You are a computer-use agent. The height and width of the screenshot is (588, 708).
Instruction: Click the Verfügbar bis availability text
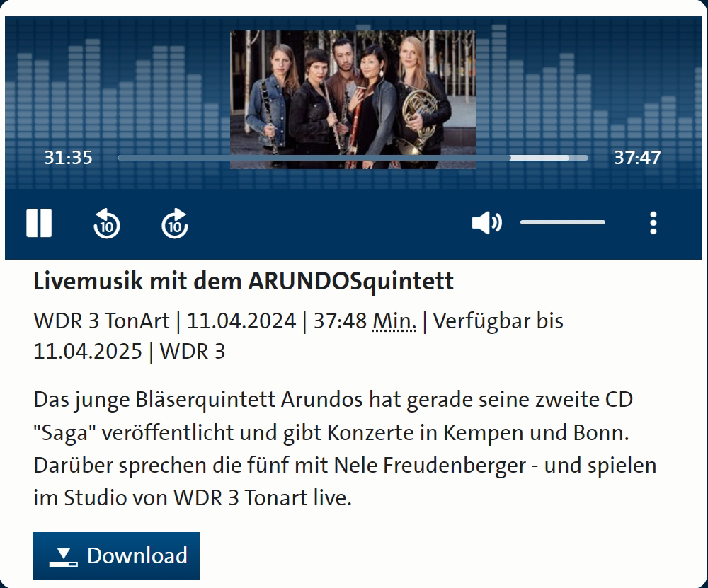click(498, 321)
